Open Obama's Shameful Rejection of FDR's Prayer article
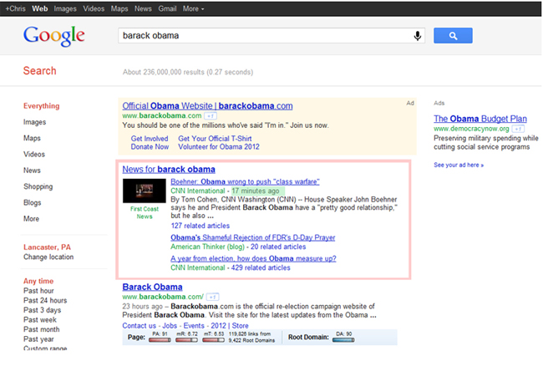 [253, 237]
